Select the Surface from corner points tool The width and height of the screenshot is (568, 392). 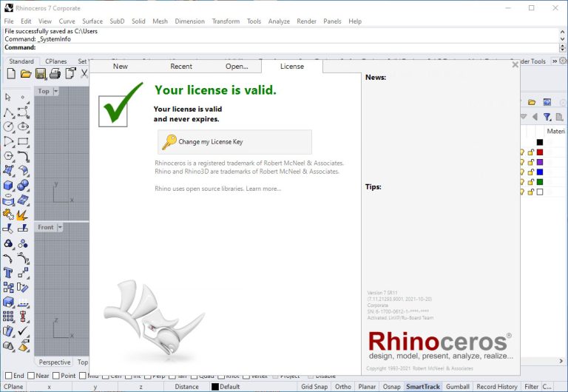click(8, 170)
